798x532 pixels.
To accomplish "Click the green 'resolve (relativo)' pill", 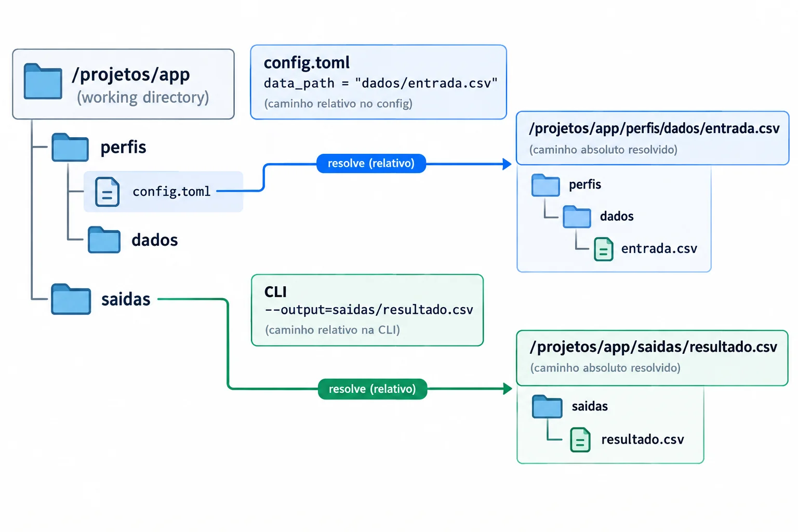I will (373, 389).
